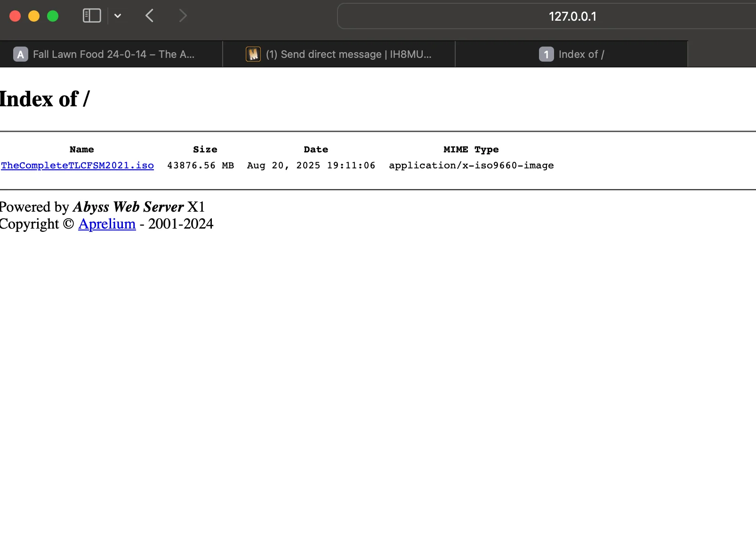The width and height of the screenshot is (756, 555).
Task: Minimize the window with yellow button
Action: (x=34, y=16)
